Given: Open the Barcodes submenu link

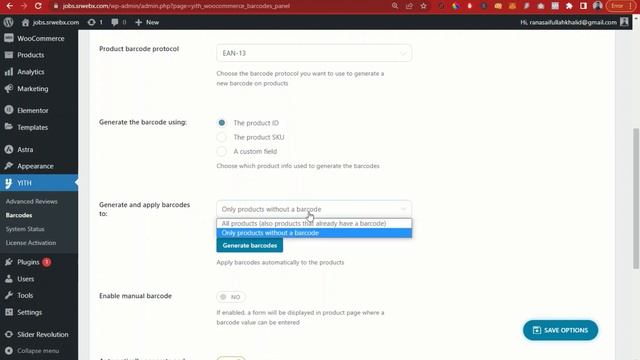Looking at the screenshot, I should tap(19, 215).
